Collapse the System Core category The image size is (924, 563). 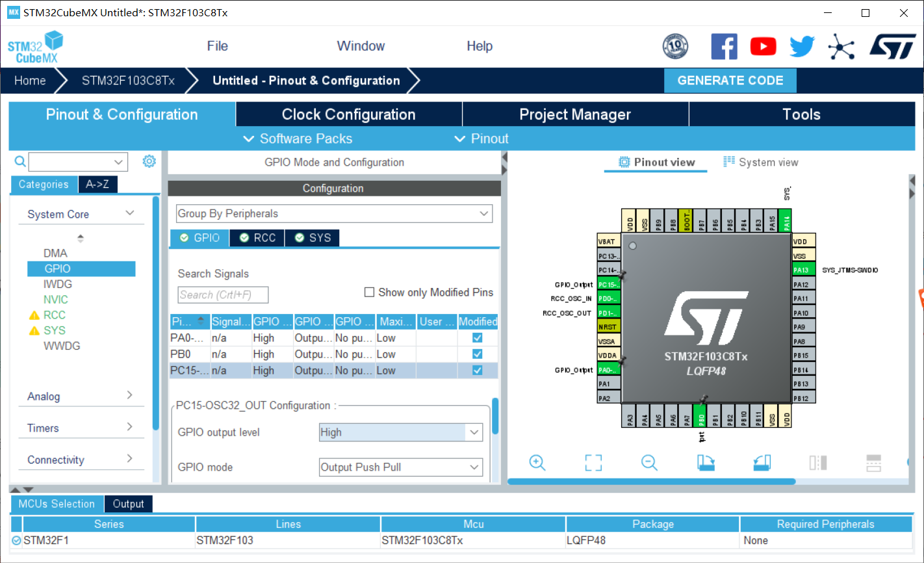(130, 213)
